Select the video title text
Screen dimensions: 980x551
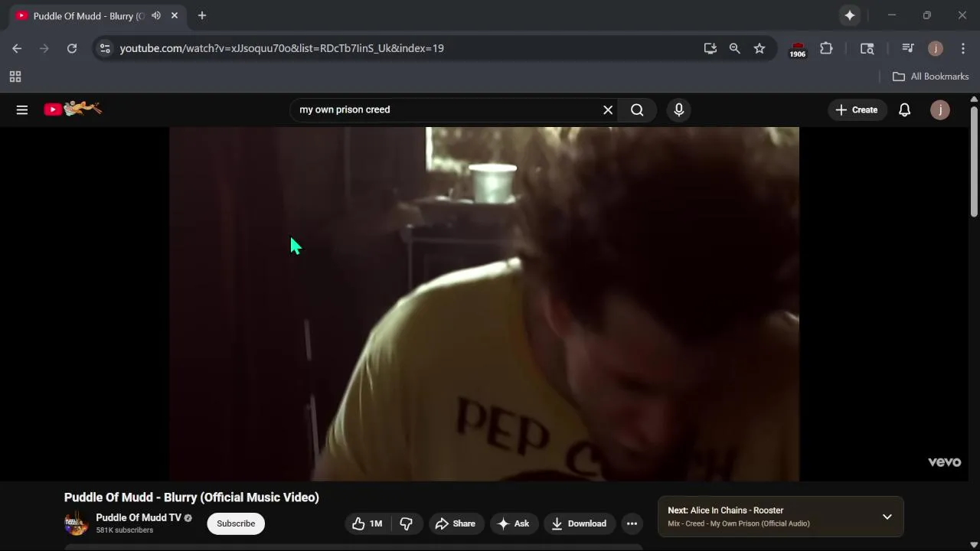click(191, 497)
